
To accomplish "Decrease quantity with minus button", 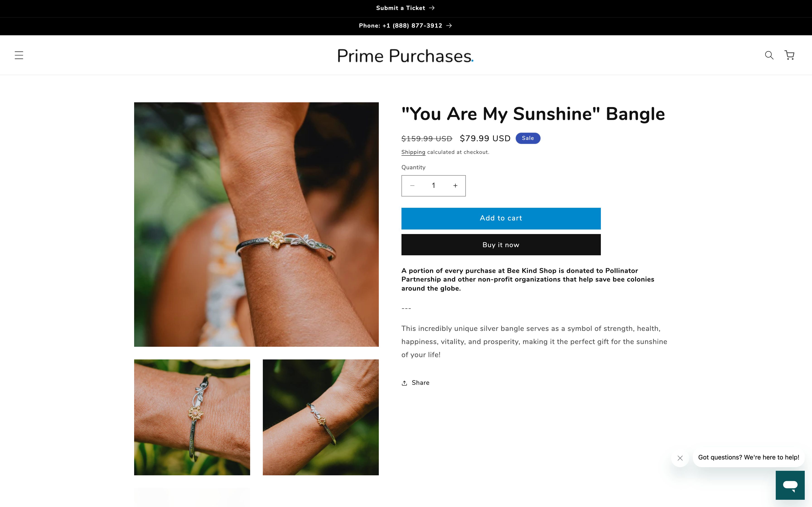I will [x=412, y=185].
